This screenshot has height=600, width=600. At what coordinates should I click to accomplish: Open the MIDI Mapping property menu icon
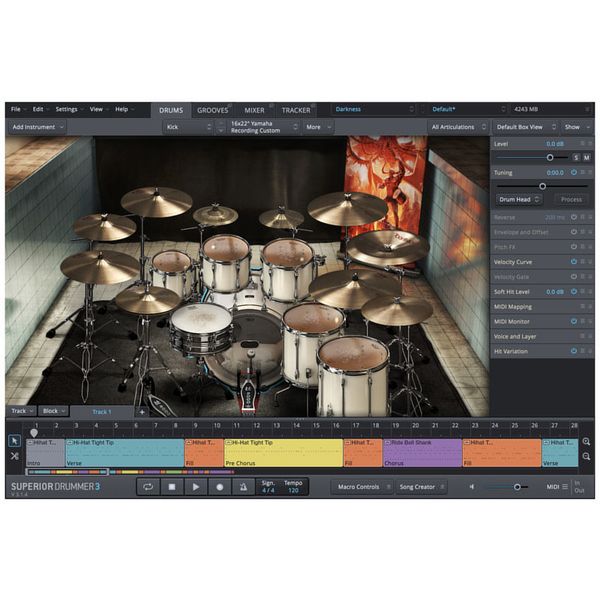582,307
